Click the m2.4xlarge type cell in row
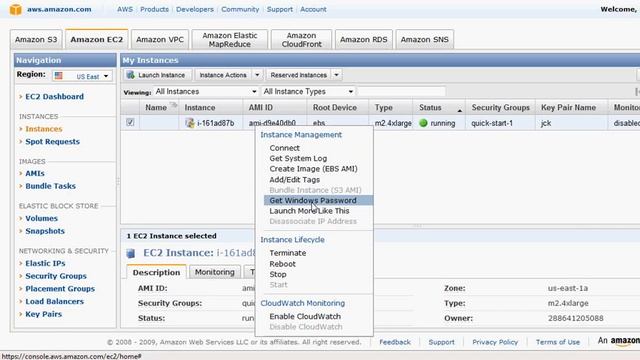The image size is (640, 360). (393, 123)
